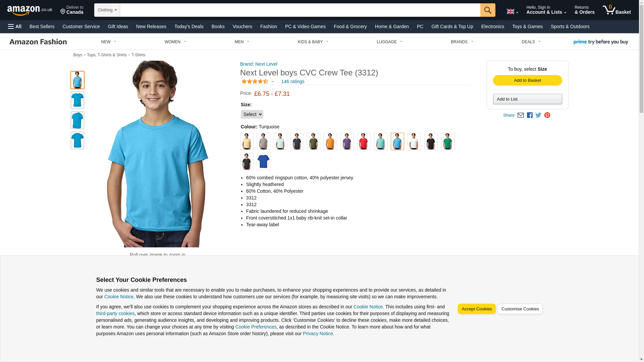
Task: Share on Pinterest icon
Action: [547, 115]
